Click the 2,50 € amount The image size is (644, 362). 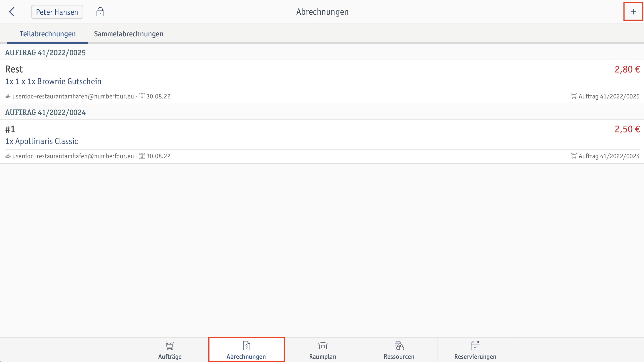[627, 129]
